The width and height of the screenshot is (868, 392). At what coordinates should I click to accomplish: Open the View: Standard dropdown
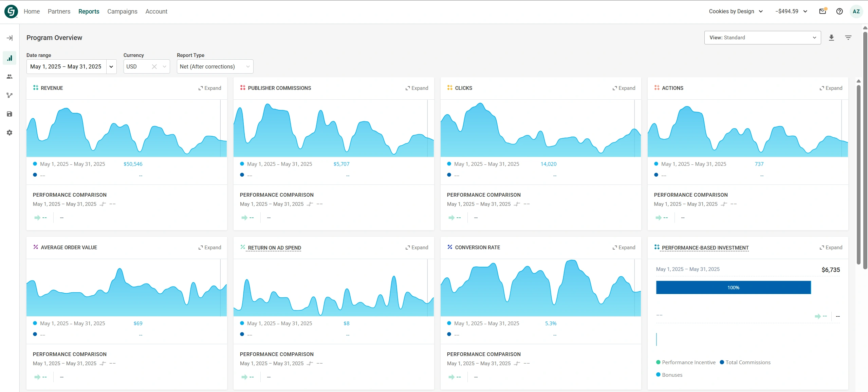pyautogui.click(x=762, y=38)
